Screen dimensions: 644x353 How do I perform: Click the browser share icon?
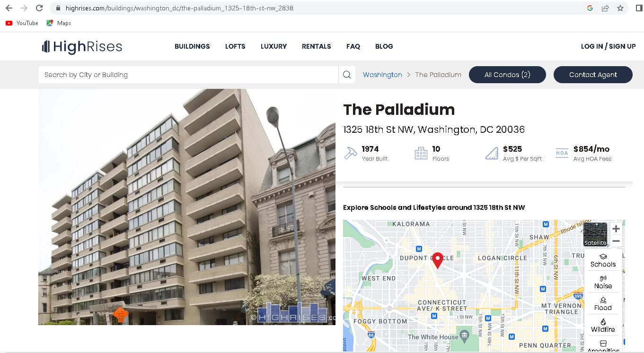[x=605, y=8]
